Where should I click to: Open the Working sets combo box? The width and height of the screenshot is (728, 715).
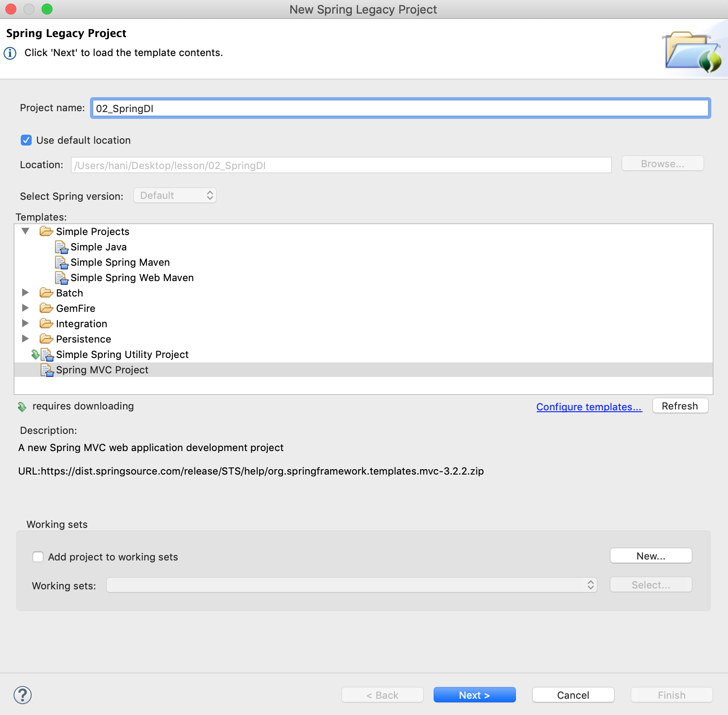pos(352,585)
